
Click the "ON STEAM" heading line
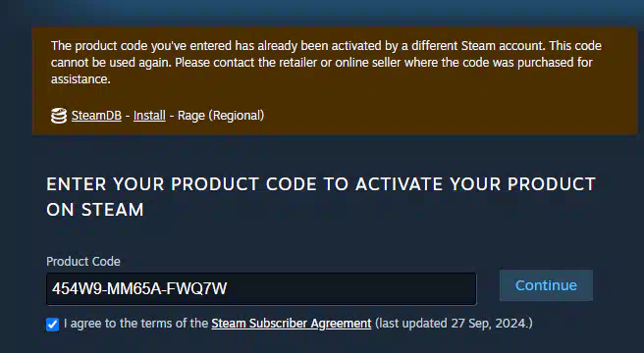click(95, 210)
